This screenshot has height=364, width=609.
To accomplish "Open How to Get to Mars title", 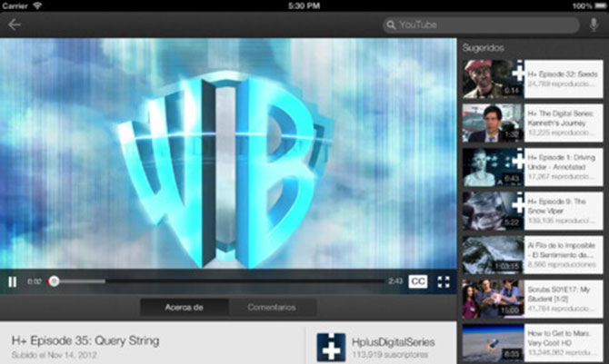I will [x=559, y=338].
